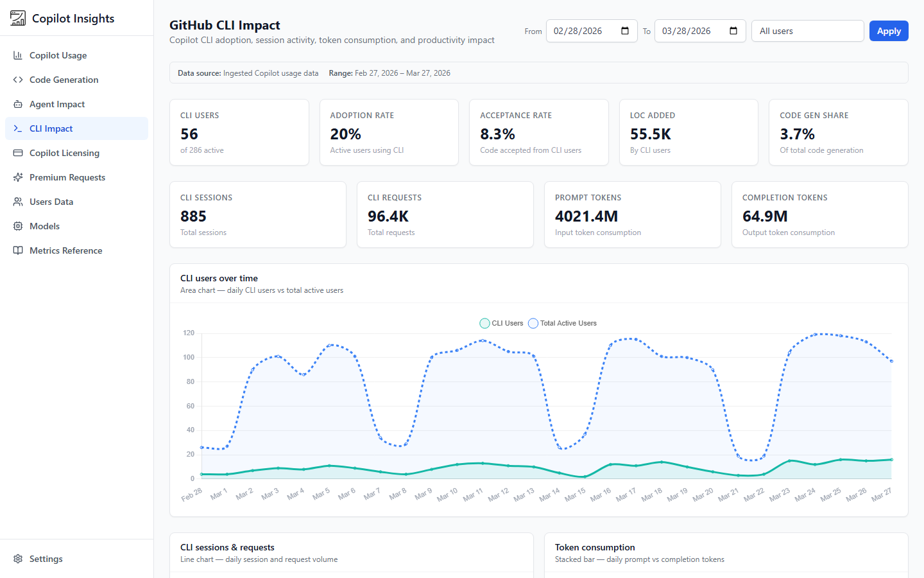
Task: Click the Copilot Insights logo icon
Action: pyautogui.click(x=18, y=18)
